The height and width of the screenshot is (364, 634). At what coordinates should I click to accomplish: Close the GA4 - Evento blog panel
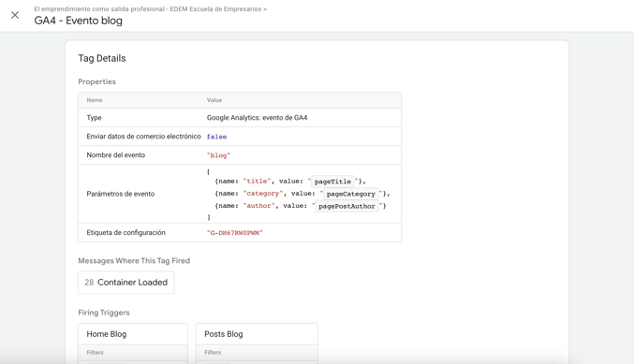[15, 15]
